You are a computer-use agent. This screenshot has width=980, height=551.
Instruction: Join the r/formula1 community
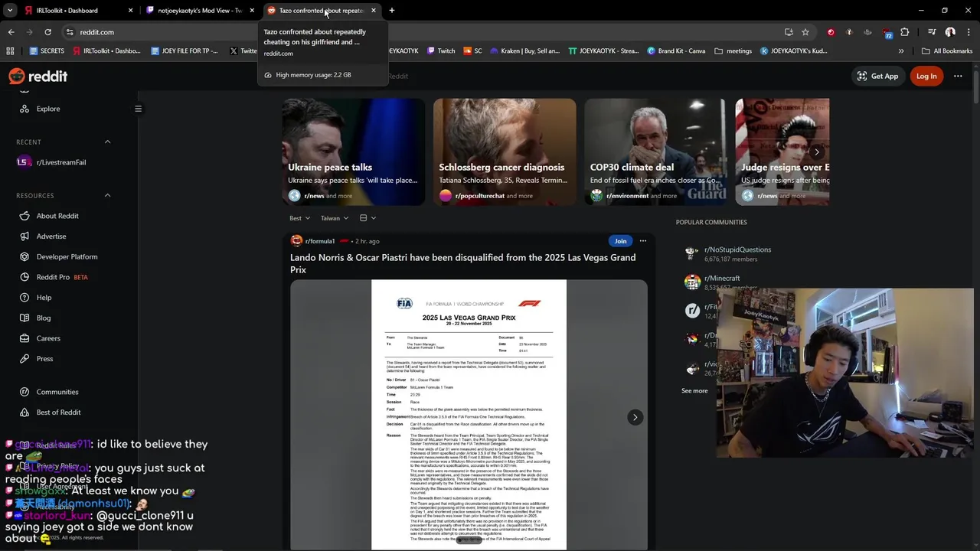[620, 241]
